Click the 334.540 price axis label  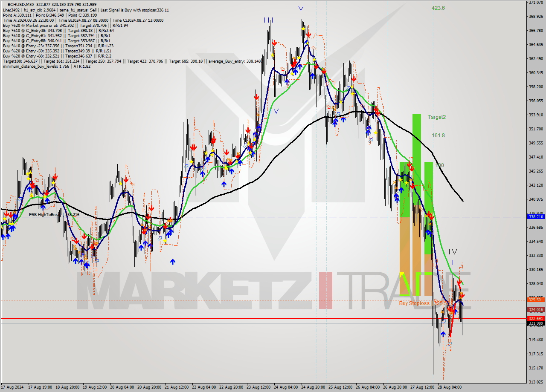pos(536,242)
